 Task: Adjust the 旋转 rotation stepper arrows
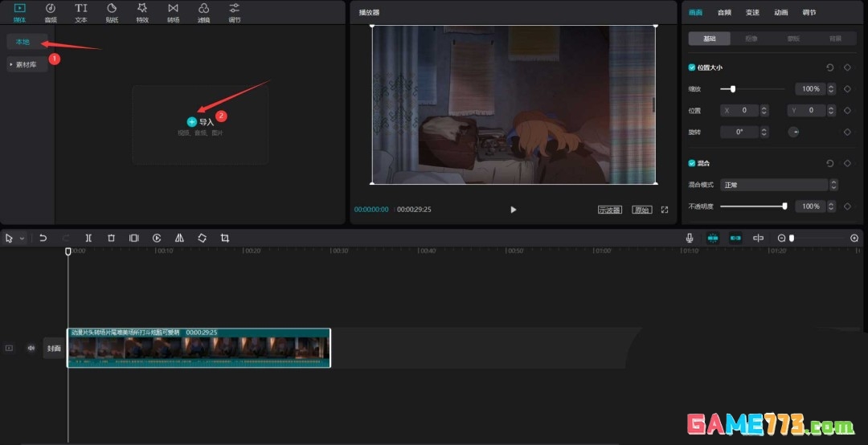pos(764,133)
